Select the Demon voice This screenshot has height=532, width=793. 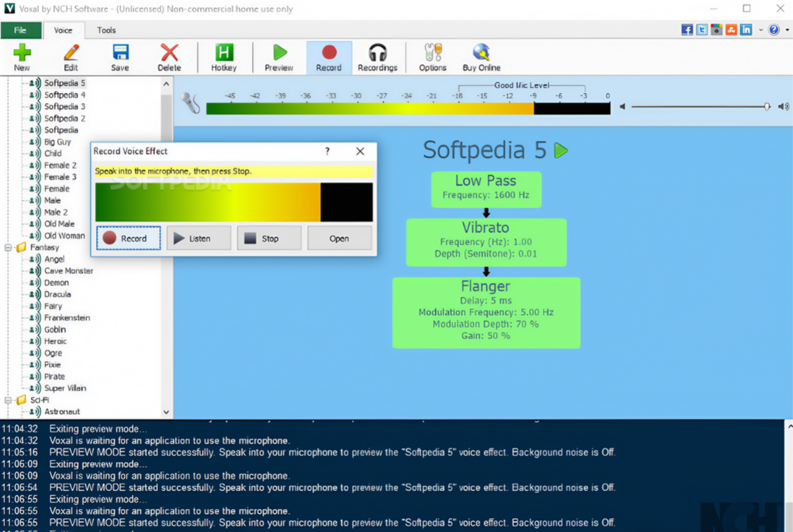(x=57, y=282)
